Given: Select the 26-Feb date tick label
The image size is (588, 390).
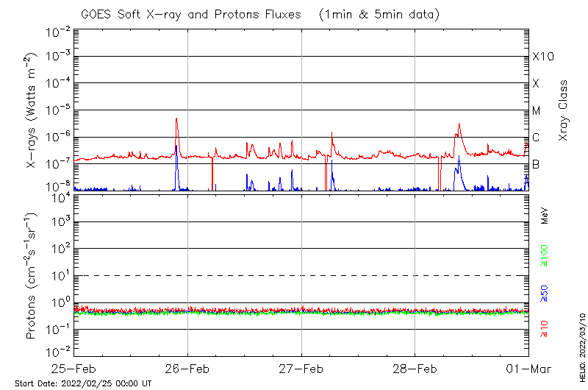Looking at the screenshot, I should click(187, 368).
